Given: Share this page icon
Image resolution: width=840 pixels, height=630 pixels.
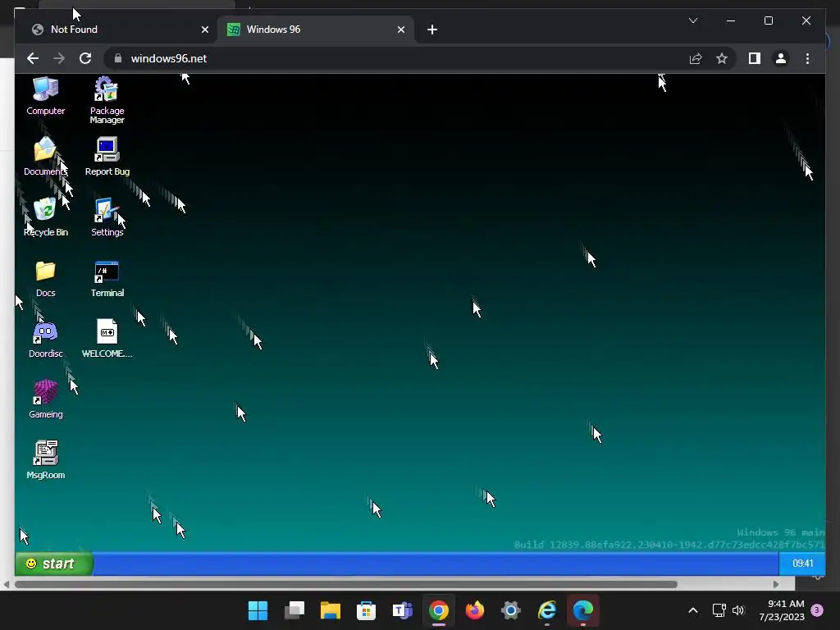Looking at the screenshot, I should click(696, 58).
